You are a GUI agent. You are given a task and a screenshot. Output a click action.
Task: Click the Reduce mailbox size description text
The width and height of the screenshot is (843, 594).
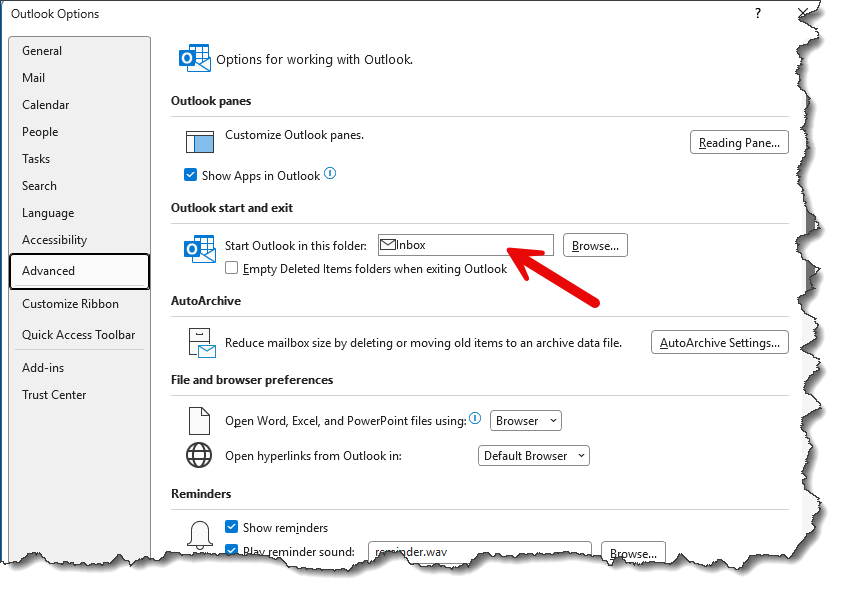point(423,343)
